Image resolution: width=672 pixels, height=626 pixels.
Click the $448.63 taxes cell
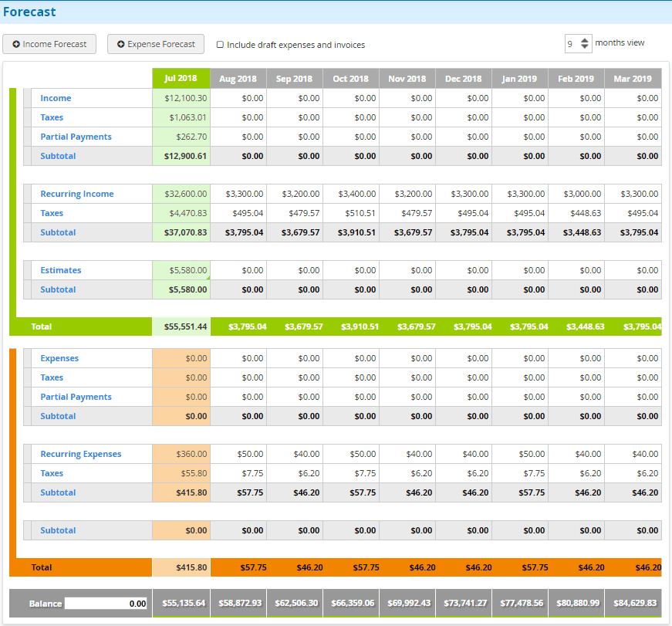(576, 213)
